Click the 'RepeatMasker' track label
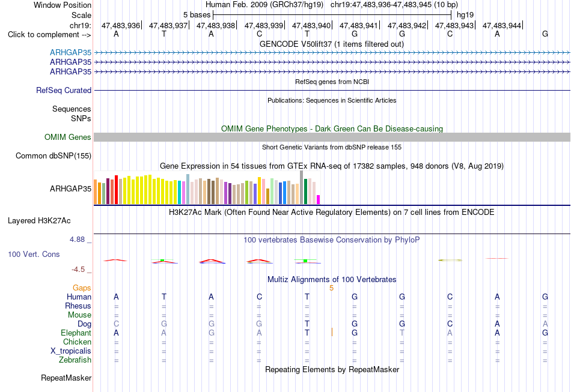571x392 pixels. click(66, 378)
